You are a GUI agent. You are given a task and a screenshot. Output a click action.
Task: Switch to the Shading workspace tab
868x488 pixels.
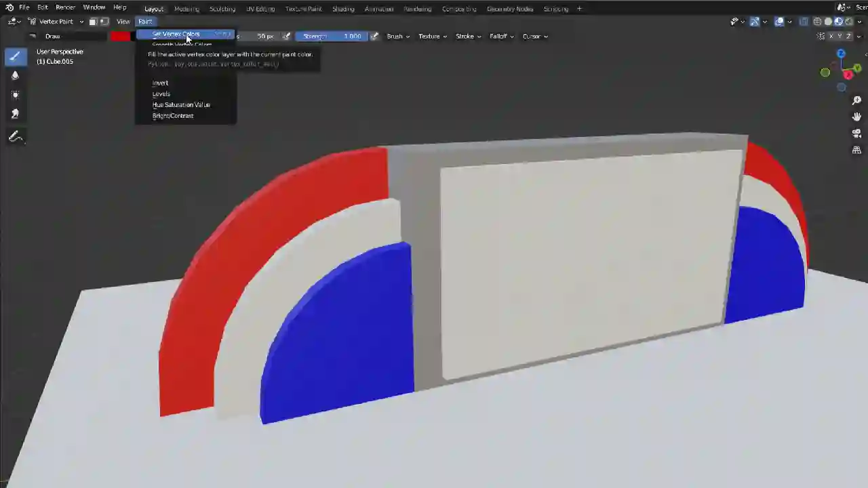[343, 8]
